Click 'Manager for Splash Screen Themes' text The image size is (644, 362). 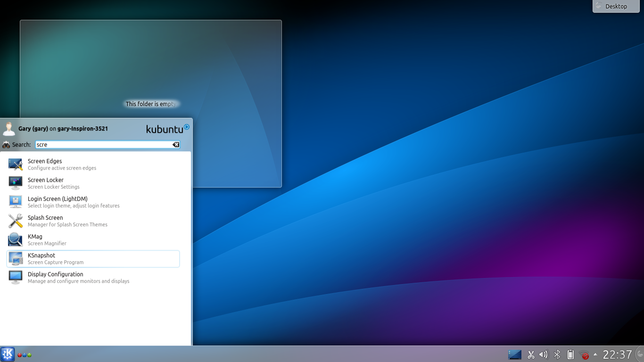point(67,225)
